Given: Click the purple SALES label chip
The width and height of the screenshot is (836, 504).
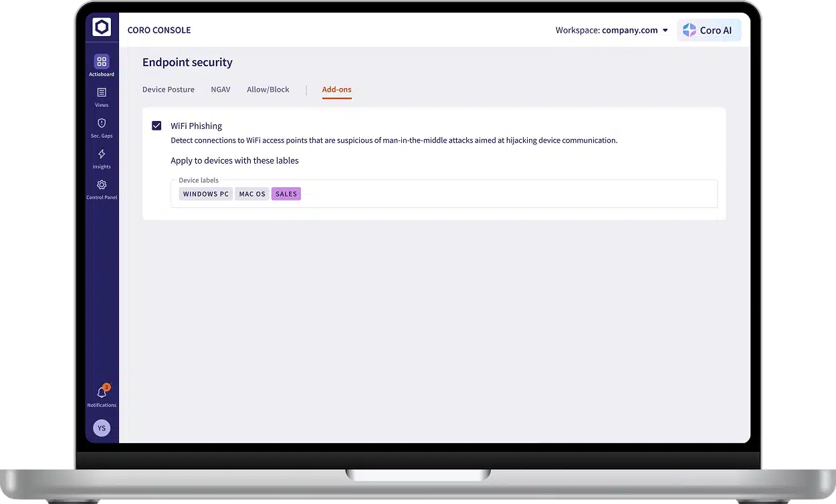Looking at the screenshot, I should click(x=286, y=194).
